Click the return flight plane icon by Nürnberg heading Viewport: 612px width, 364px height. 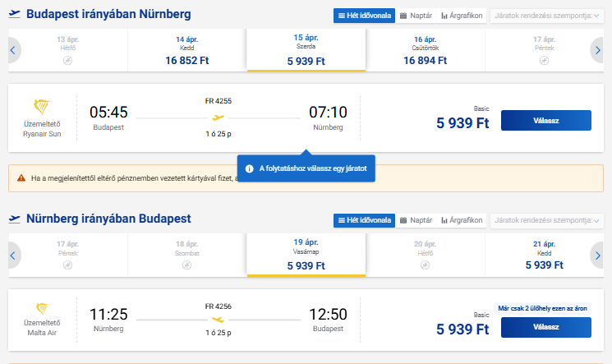tap(14, 219)
